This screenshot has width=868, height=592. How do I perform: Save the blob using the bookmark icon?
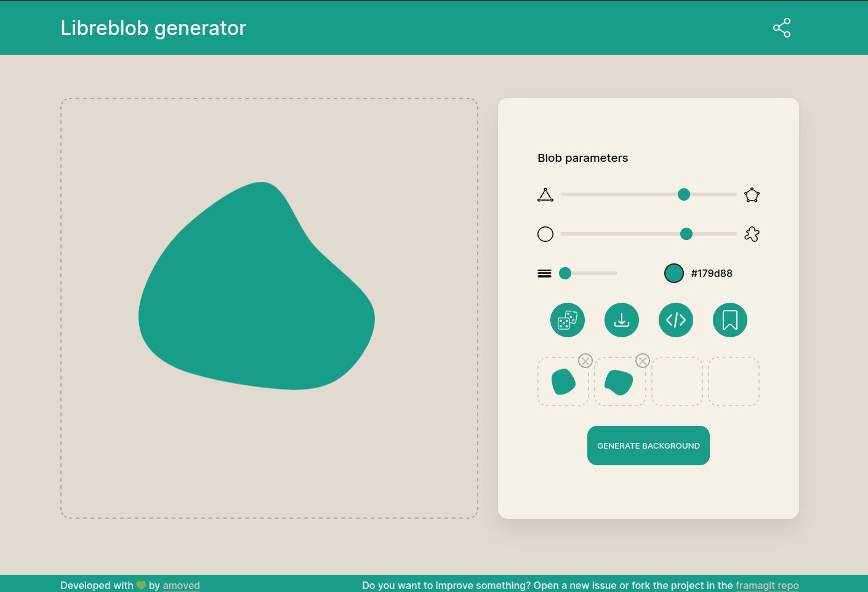click(729, 319)
